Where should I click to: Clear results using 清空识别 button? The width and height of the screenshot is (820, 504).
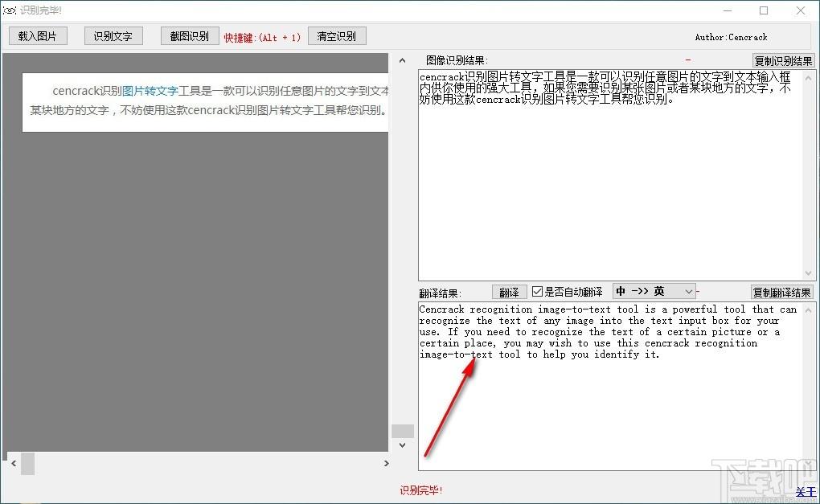(x=337, y=36)
